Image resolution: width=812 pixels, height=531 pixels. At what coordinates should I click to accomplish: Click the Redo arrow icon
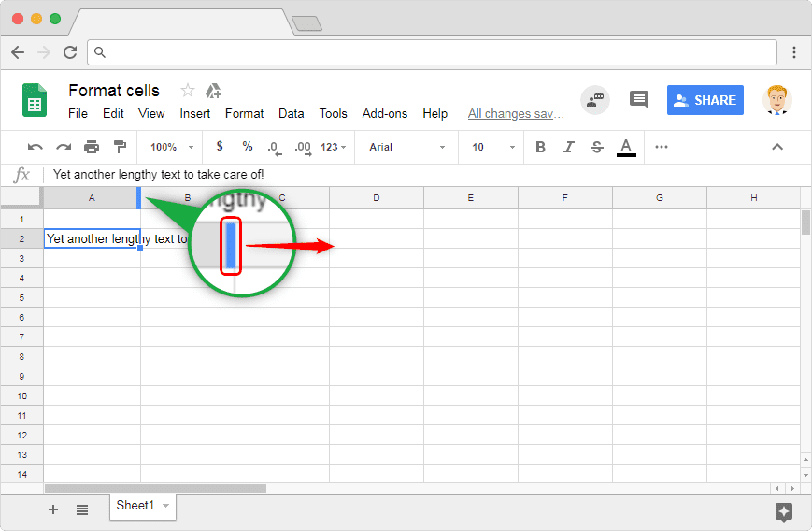(64, 147)
